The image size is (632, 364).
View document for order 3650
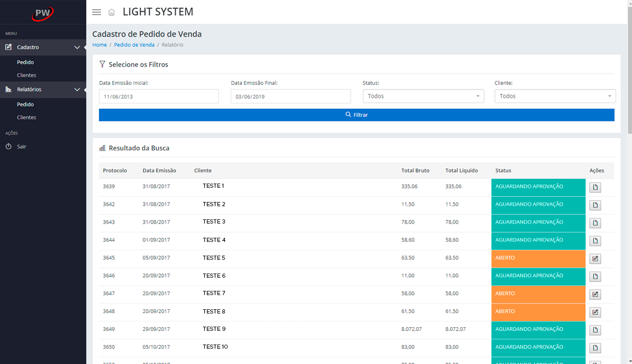595,349
